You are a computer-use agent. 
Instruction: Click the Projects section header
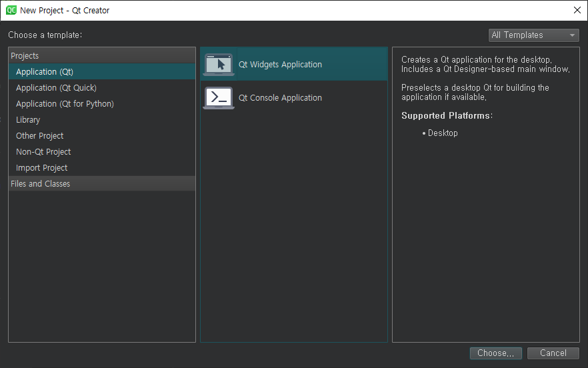(101, 55)
